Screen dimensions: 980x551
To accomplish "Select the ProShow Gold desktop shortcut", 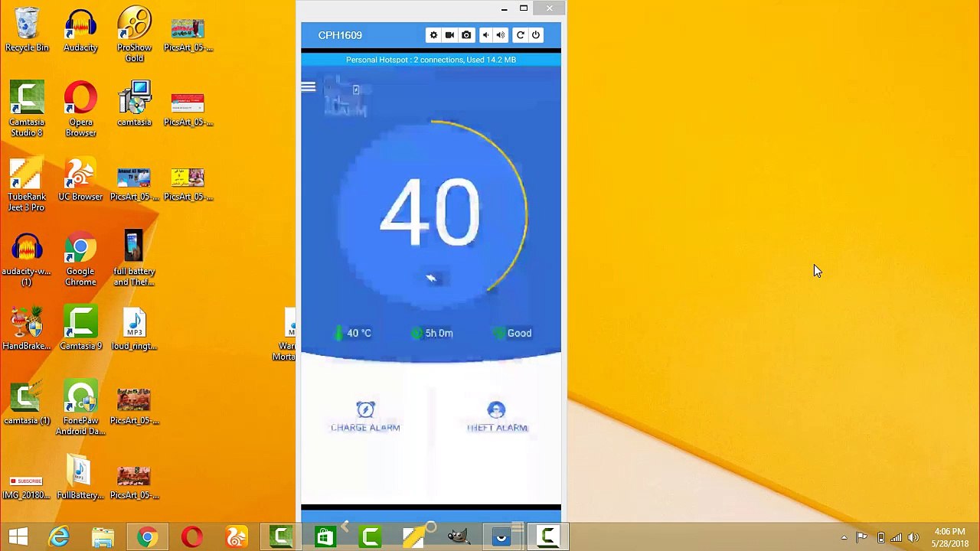I will (134, 35).
